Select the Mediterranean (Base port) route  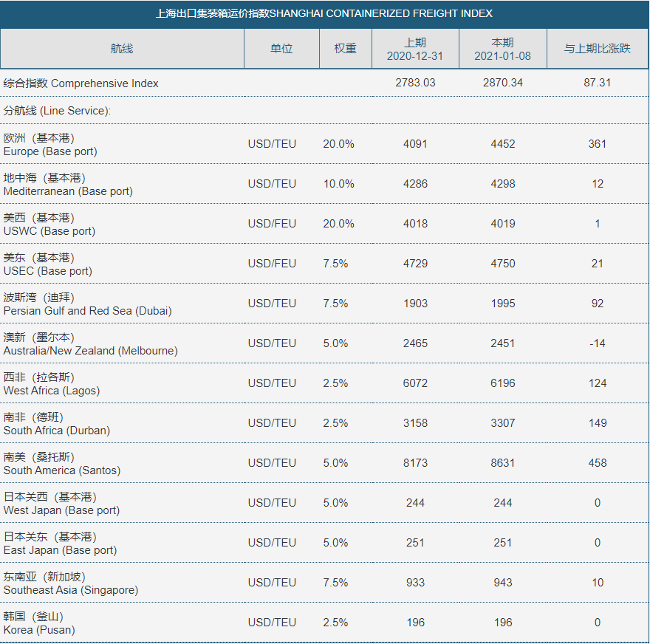pos(68,185)
